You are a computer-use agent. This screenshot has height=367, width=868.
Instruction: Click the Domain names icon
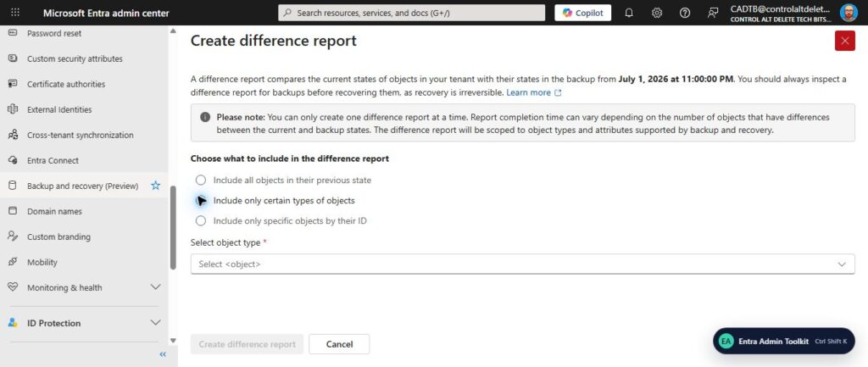point(13,211)
